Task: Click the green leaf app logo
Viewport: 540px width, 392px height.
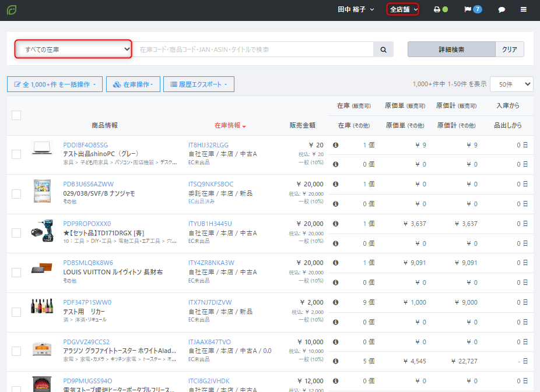Action: 11,10
